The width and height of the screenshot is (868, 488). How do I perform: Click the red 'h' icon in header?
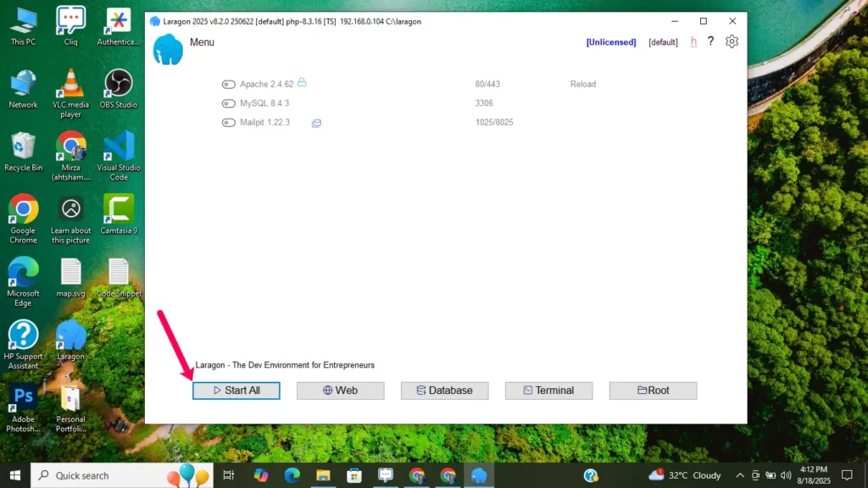point(693,42)
